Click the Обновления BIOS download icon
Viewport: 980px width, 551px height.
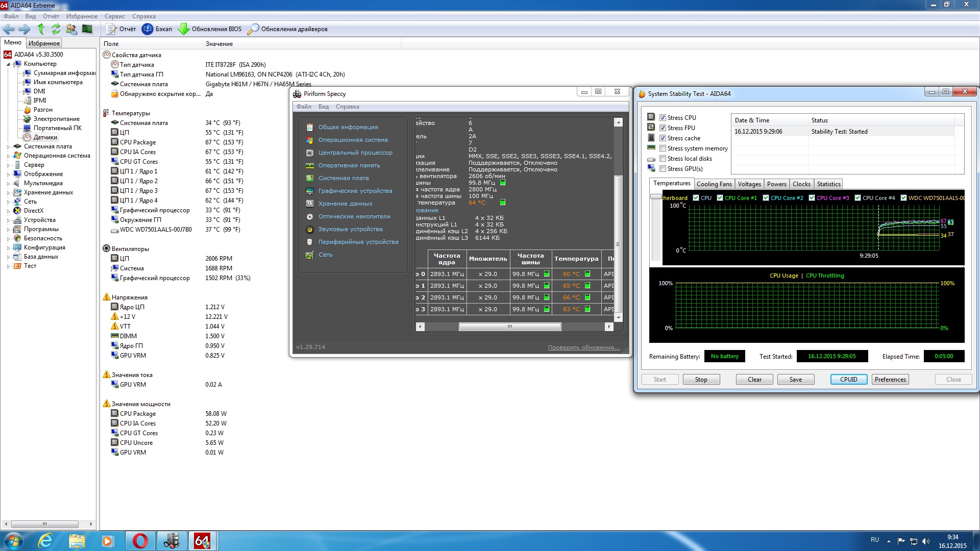183,29
